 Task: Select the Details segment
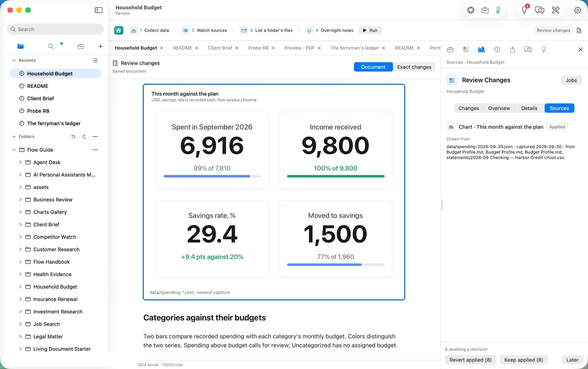click(529, 108)
